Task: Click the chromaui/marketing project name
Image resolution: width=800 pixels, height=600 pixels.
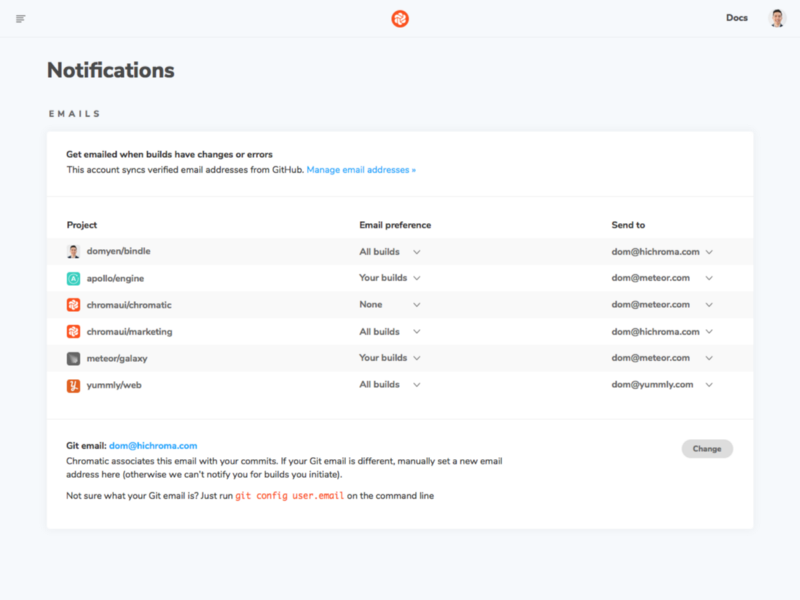Action: point(130,332)
